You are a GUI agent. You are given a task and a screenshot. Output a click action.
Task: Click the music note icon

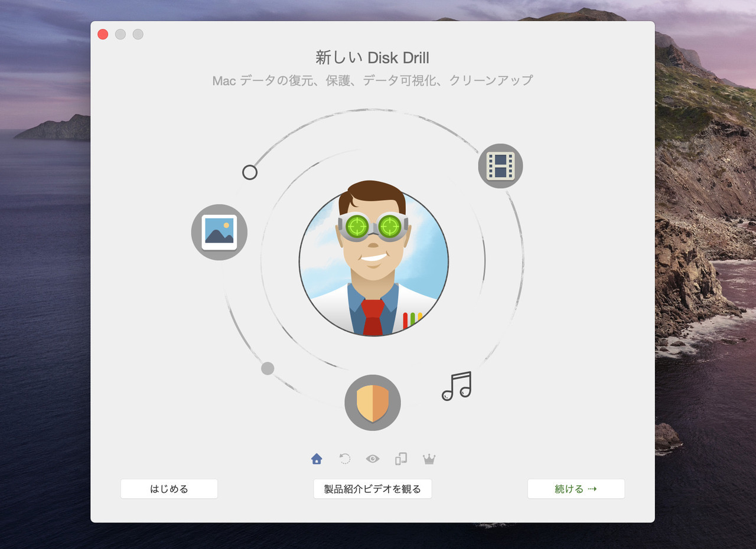click(x=457, y=386)
